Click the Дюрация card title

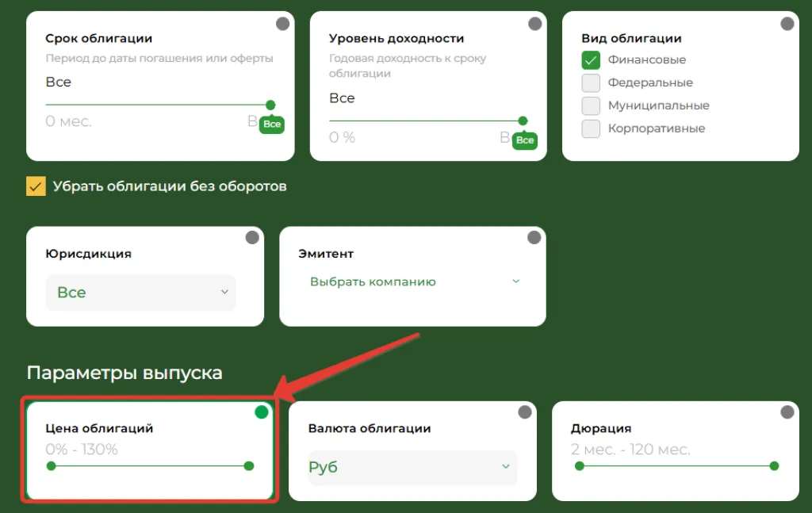pos(601,429)
